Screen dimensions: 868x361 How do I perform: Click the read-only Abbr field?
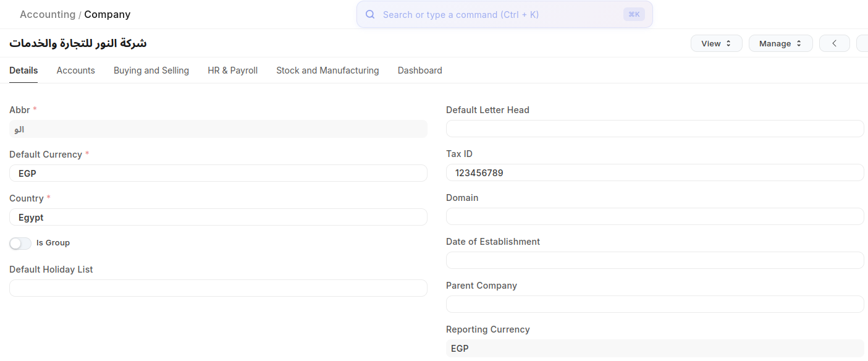point(218,129)
